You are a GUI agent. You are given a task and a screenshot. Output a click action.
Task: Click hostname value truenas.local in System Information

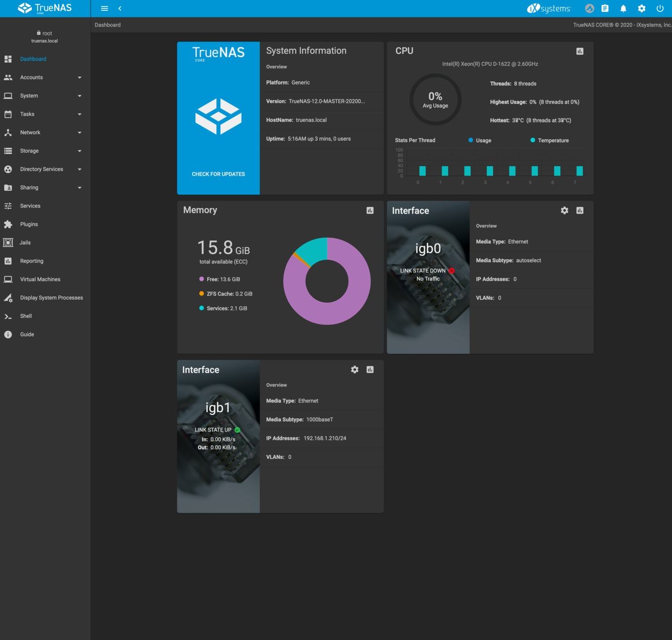[x=311, y=120]
